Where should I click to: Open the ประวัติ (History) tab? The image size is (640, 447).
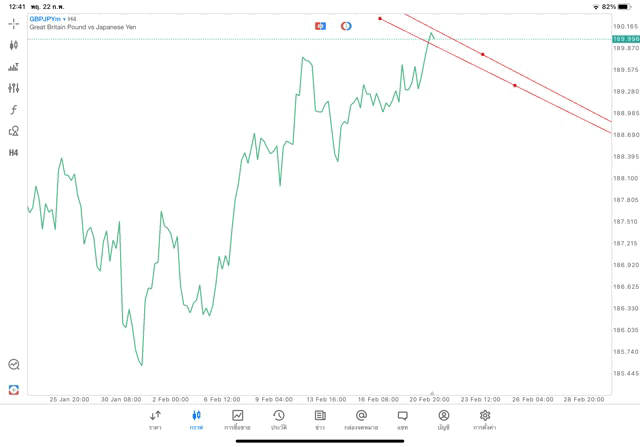[278, 420]
